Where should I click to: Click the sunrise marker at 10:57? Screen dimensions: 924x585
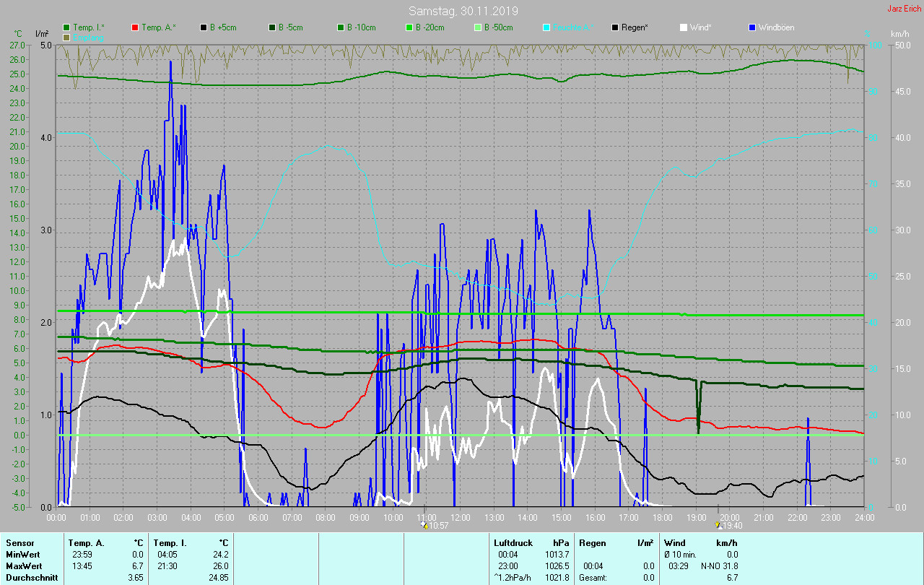(x=424, y=525)
